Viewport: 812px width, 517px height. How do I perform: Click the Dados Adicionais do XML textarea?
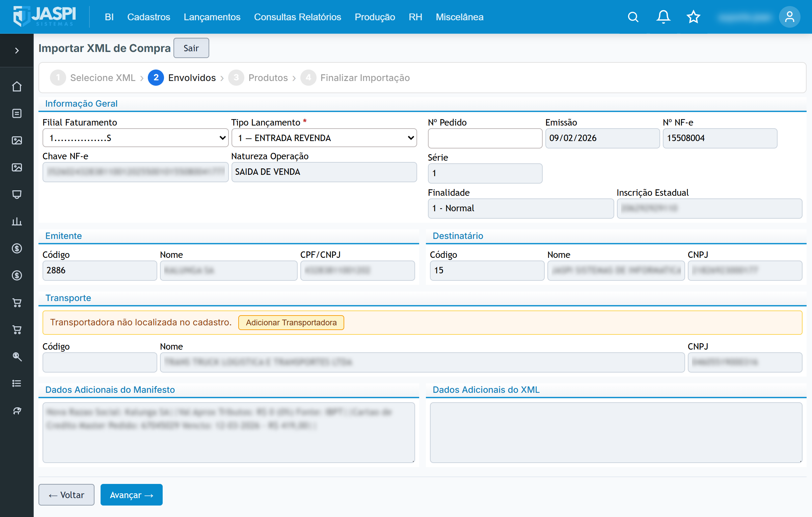[x=616, y=433]
